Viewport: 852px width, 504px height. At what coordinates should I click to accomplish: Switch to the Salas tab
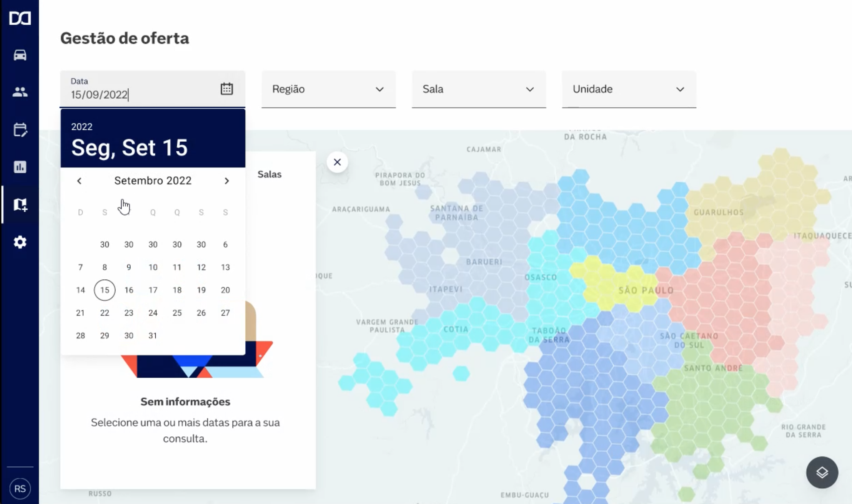pos(269,174)
